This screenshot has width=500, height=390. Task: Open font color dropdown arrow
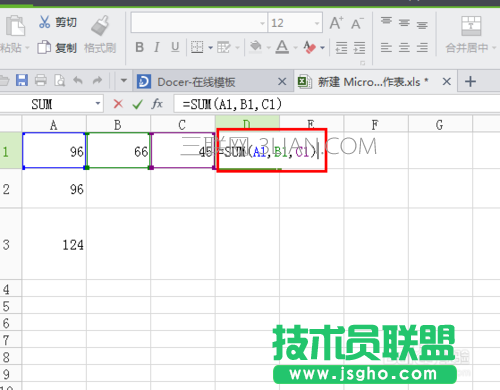click(295, 48)
